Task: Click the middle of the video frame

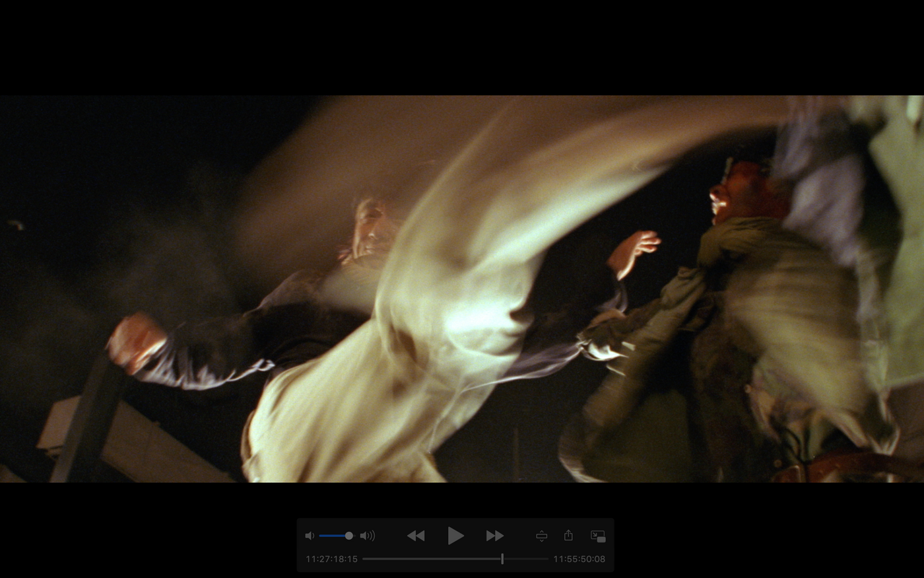Action: pyautogui.click(x=462, y=289)
